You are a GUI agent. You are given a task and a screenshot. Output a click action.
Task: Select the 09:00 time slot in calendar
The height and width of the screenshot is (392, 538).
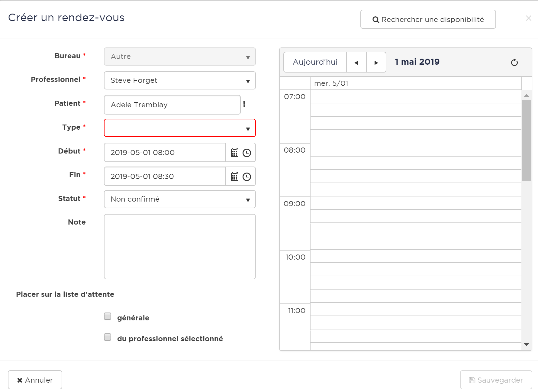(x=416, y=203)
